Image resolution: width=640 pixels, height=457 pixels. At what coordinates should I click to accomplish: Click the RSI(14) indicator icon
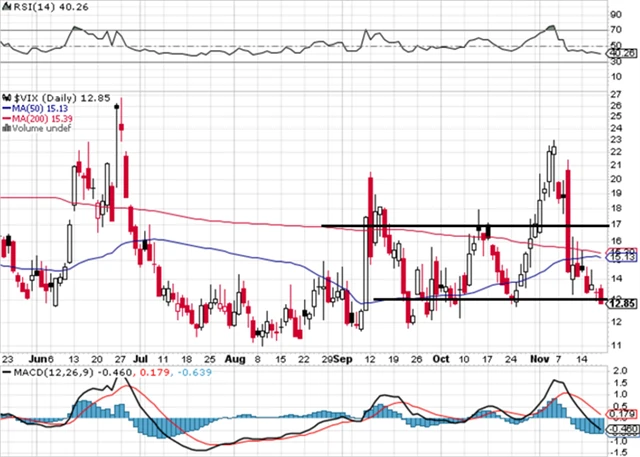tap(5, 6)
